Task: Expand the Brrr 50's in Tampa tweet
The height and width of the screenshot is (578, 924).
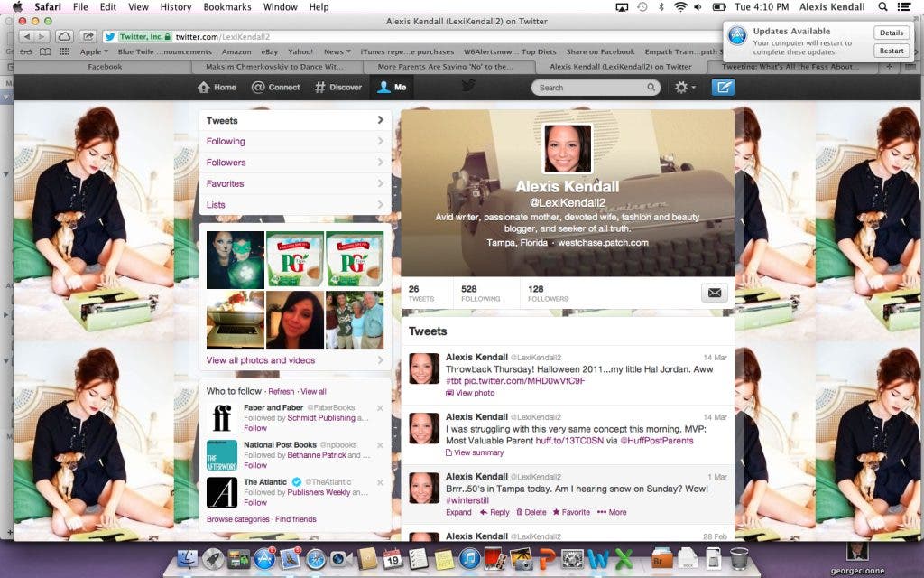Action: tap(458, 513)
